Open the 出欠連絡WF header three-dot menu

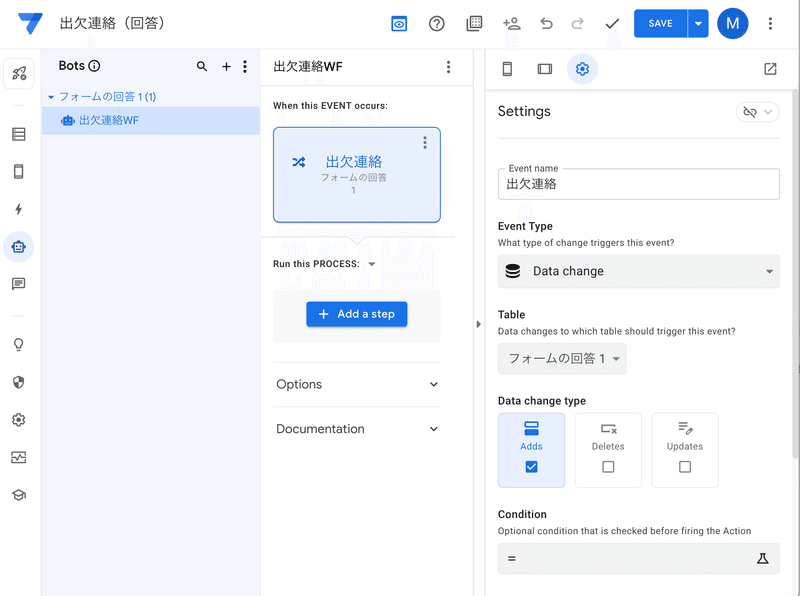(x=448, y=67)
